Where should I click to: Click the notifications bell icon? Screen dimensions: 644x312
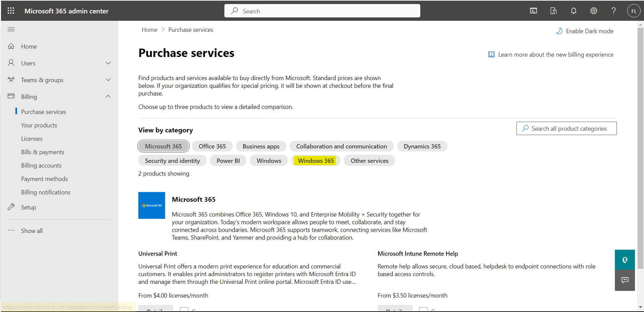point(573,11)
